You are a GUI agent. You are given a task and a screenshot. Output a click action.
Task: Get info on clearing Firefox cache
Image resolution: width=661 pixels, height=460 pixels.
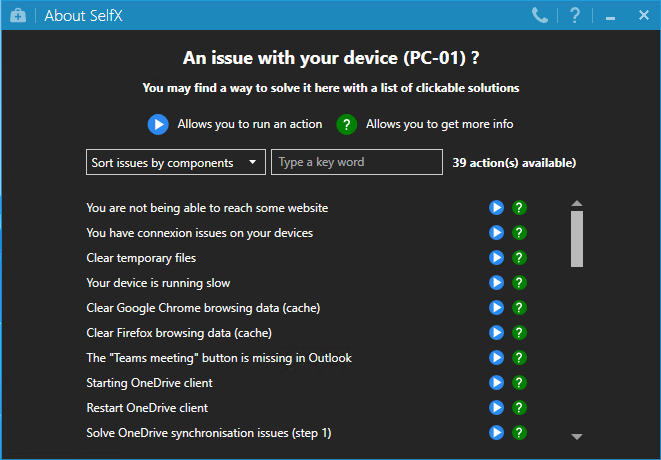tap(519, 333)
